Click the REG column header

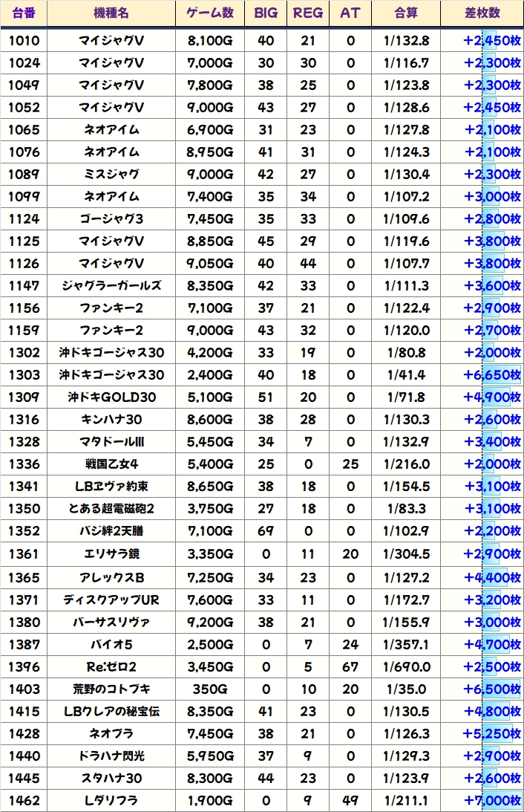(x=308, y=13)
